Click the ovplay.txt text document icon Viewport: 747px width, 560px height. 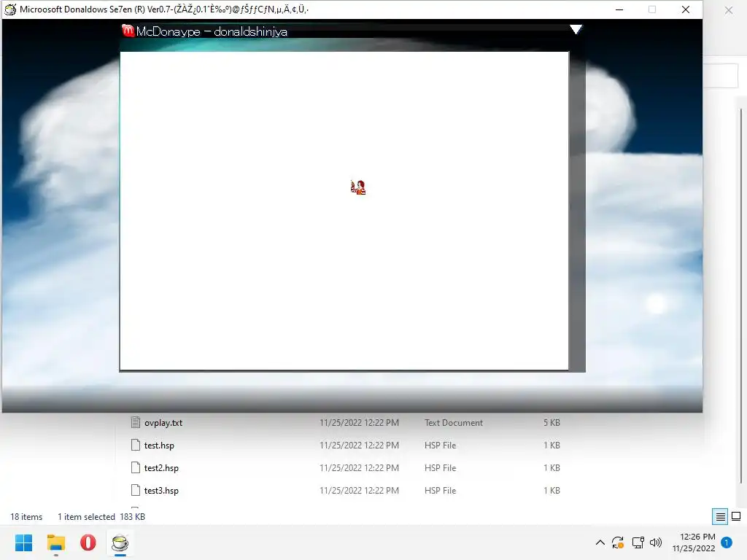click(x=135, y=422)
